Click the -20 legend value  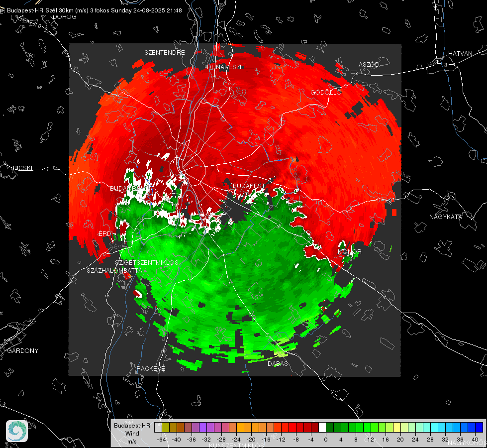click(251, 440)
